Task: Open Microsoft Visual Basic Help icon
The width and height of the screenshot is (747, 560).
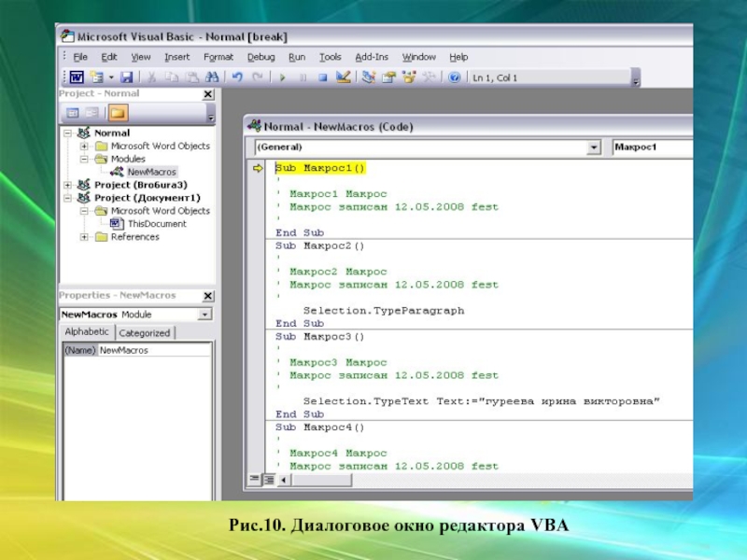Action: pyautogui.click(x=455, y=77)
